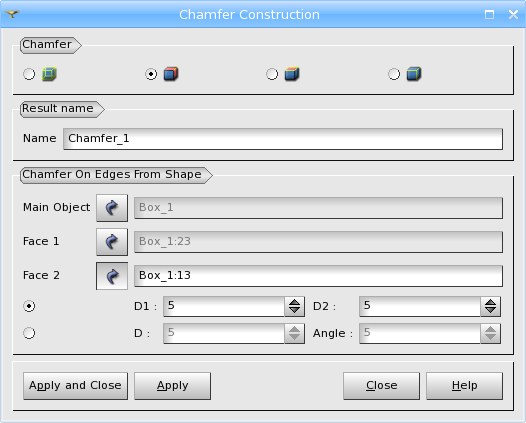
Task: Activate the Face 1 selection arrow
Action: point(112,242)
